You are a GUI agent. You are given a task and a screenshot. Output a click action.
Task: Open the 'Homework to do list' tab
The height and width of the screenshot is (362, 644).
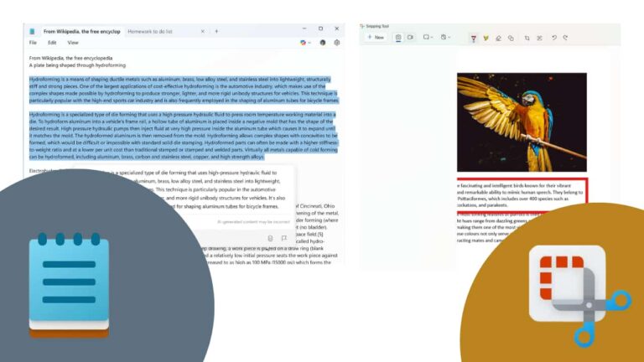[150, 31]
